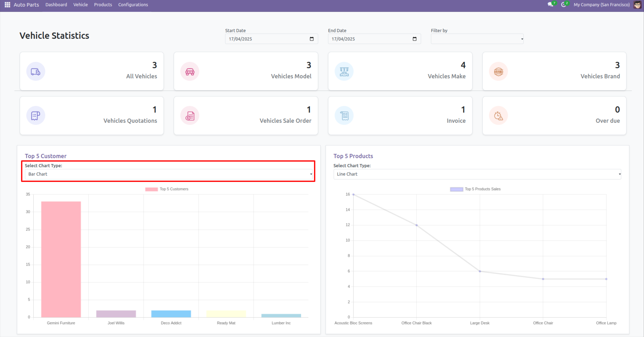Toggle the Top 5 Customers legend swatch

pos(152,189)
